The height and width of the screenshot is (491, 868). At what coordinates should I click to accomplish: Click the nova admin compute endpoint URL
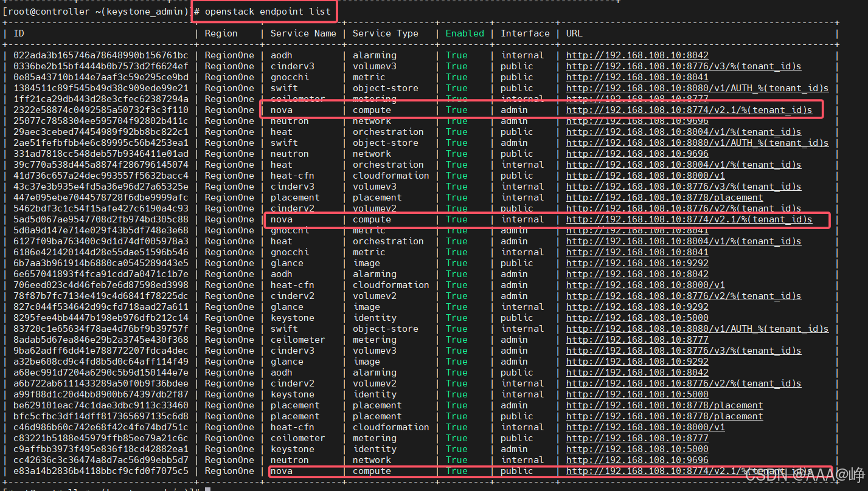pyautogui.click(x=689, y=110)
